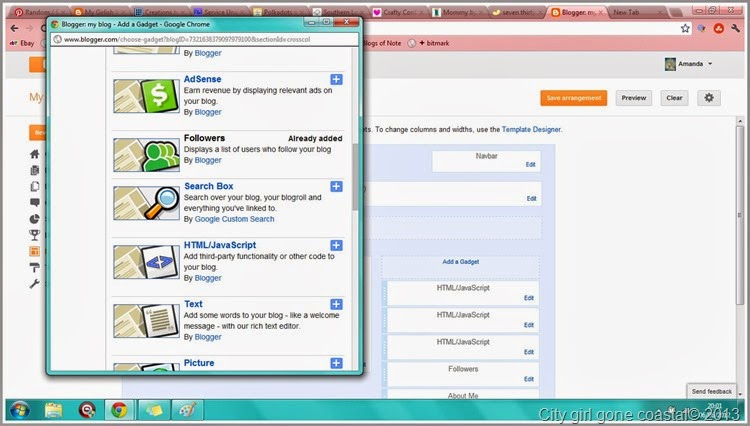The image size is (750, 426).
Task: Open the settings gear menu in Blogger
Action: coord(708,98)
